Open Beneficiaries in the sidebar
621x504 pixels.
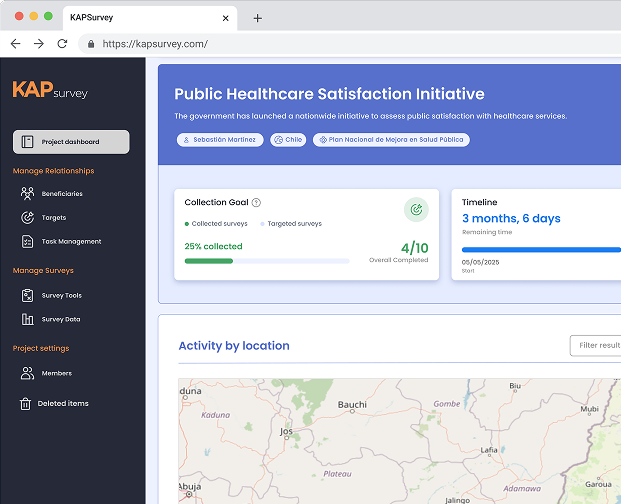tap(62, 194)
